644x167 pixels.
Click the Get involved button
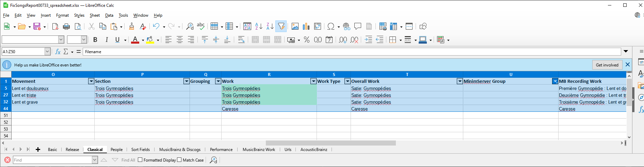click(607, 65)
